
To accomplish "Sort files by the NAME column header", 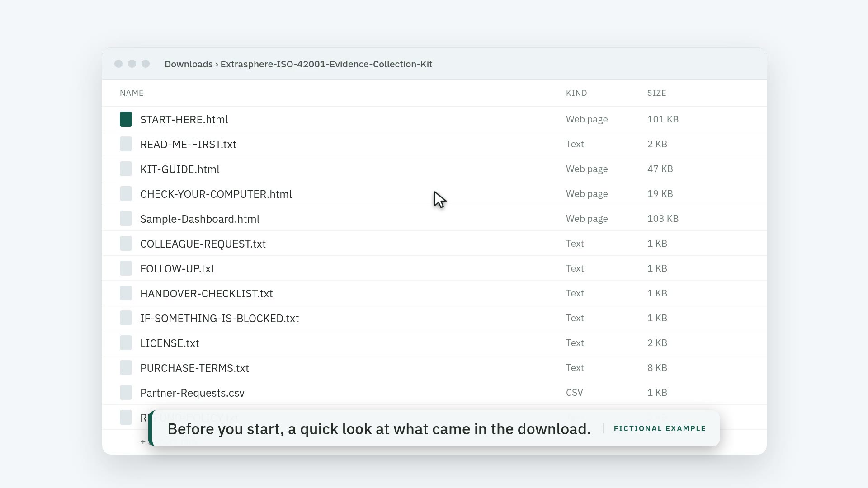I will click(132, 93).
